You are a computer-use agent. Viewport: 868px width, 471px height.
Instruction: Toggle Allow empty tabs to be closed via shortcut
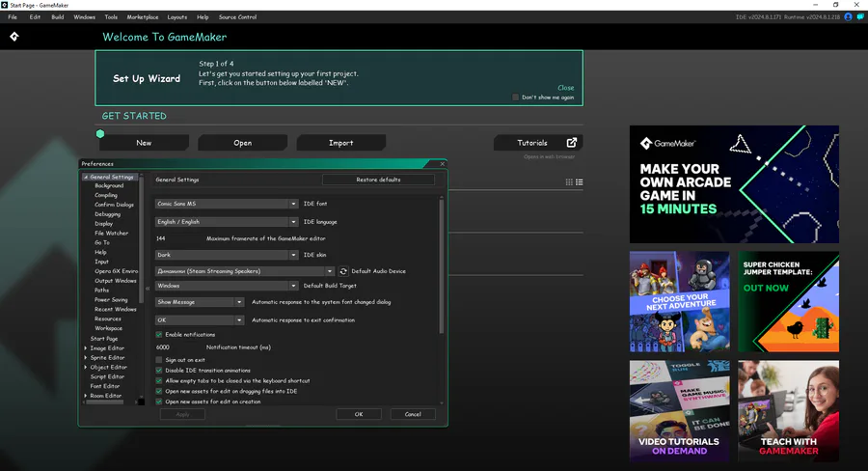click(159, 380)
